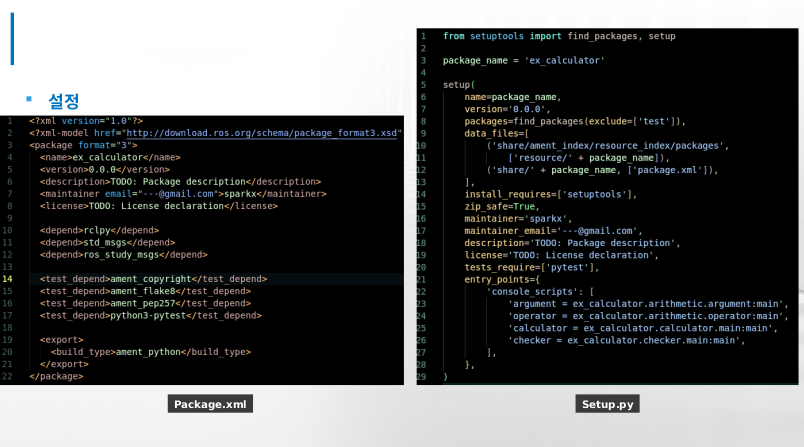This screenshot has height=447, width=804.
Task: Click the ament_copyright test_depend line
Action: (x=153, y=279)
